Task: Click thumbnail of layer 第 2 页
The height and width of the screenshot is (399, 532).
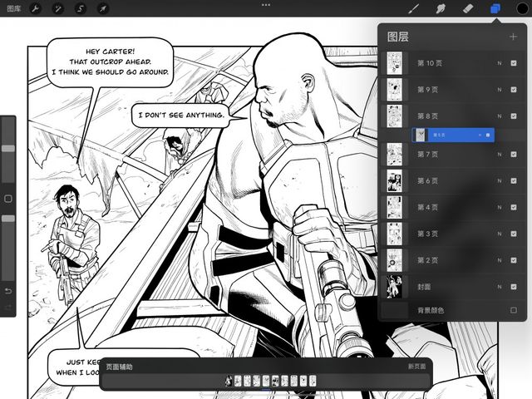Action: (395, 260)
